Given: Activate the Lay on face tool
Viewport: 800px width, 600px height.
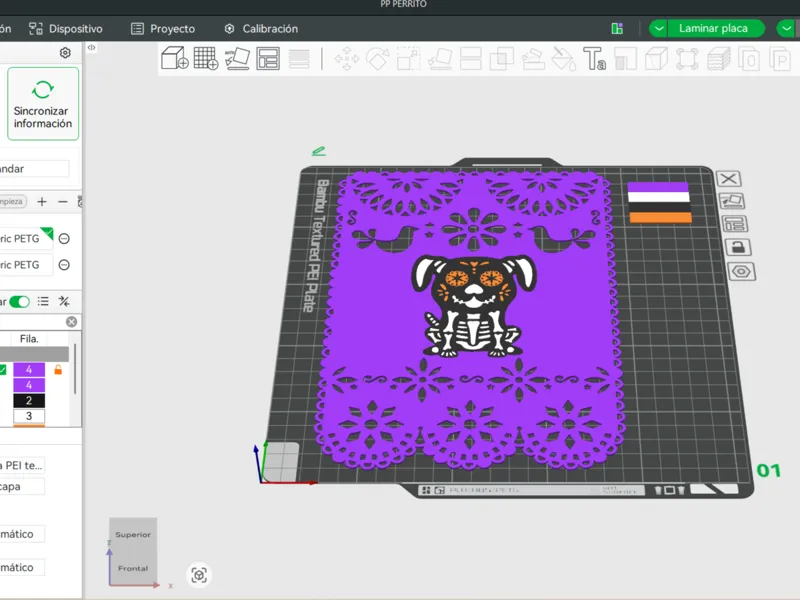Looking at the screenshot, I should pos(440,59).
